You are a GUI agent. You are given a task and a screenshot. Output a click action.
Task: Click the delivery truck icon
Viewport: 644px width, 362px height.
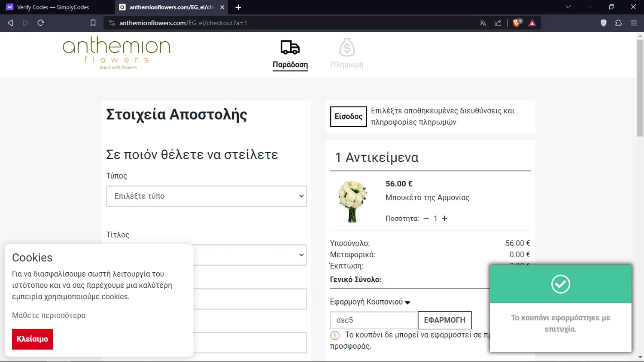[290, 47]
